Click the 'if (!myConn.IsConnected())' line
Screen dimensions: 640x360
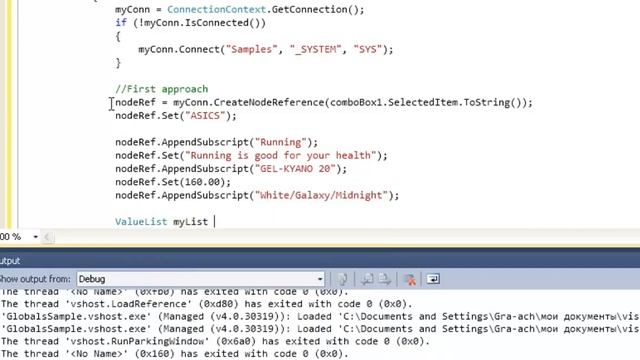190,23
